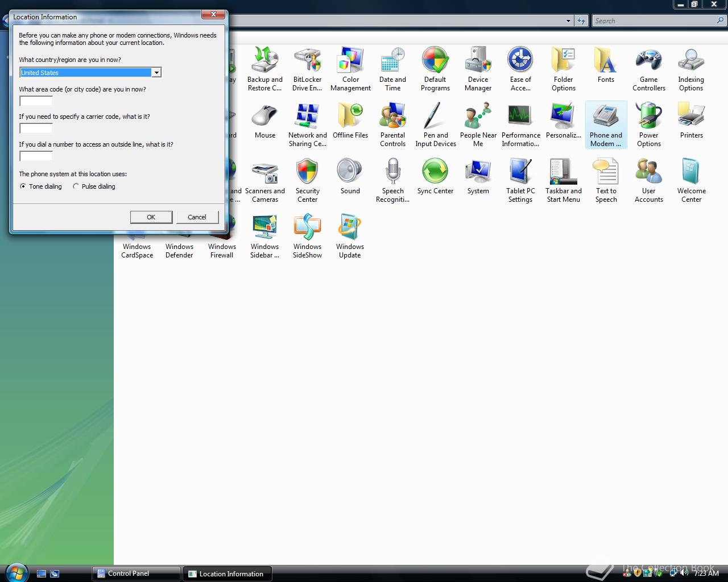Open Power Options
This screenshot has width=728, height=582.
click(648, 125)
